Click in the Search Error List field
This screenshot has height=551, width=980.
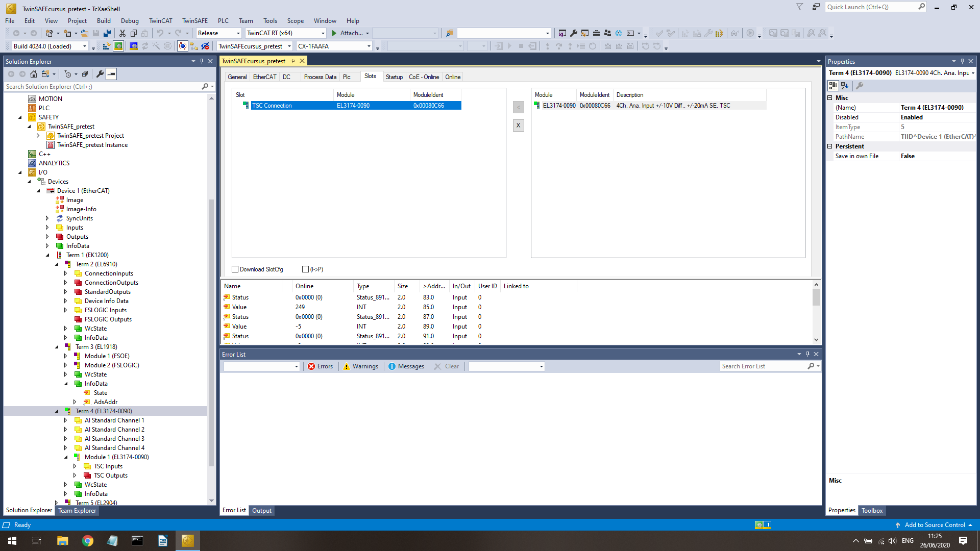click(762, 366)
